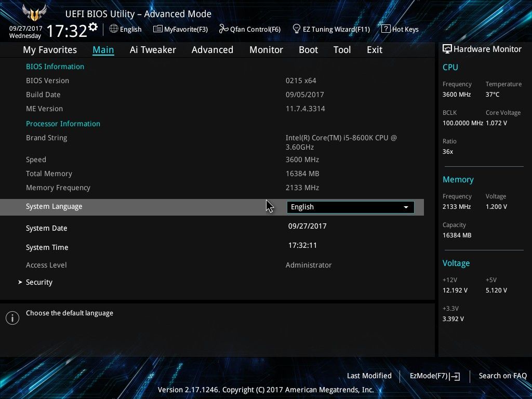The image size is (532, 399).
Task: Open Qfan Control fan icon
Action: 223,29
